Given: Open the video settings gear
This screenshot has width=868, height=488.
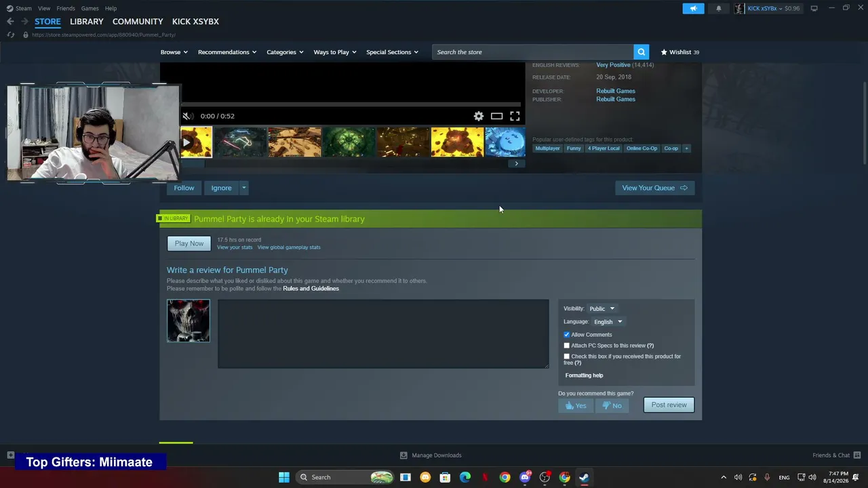Looking at the screenshot, I should click(x=479, y=116).
